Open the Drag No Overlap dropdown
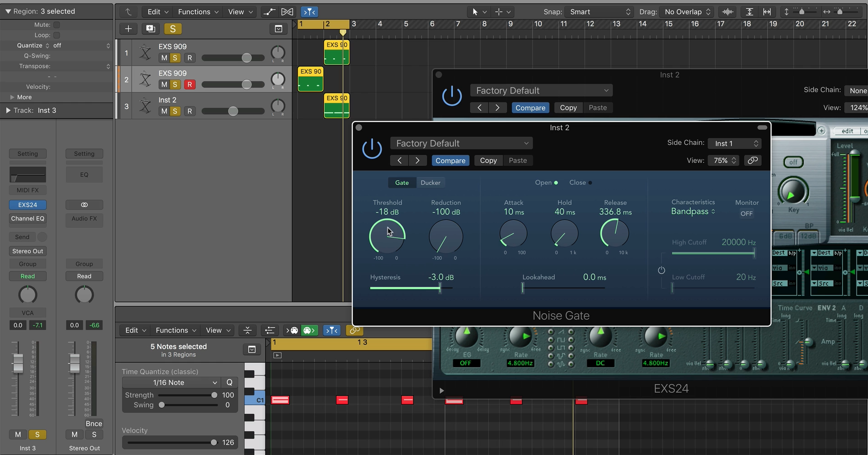Image resolution: width=868 pixels, height=455 pixels. coord(687,12)
